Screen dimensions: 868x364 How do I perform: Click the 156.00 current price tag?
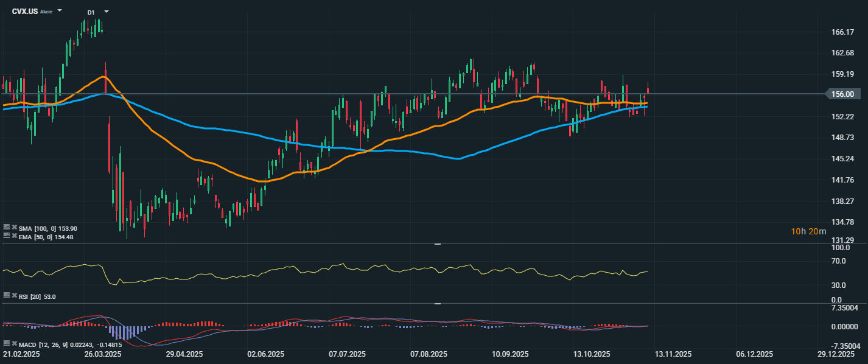point(844,94)
